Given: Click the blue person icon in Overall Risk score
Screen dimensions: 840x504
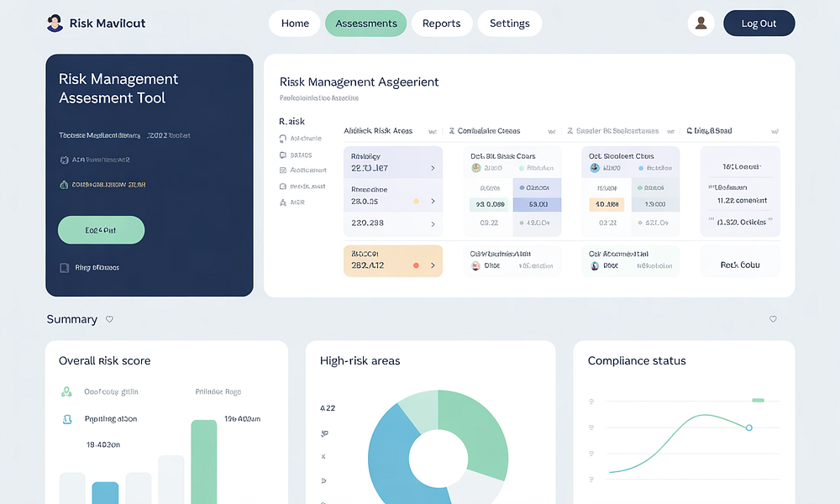Looking at the screenshot, I should pyautogui.click(x=66, y=419).
